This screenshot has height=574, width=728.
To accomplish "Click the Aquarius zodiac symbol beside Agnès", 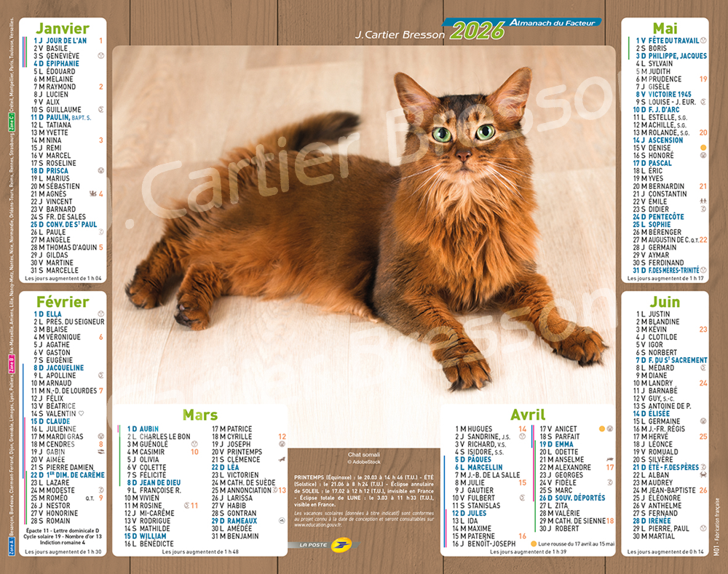I will pyautogui.click(x=92, y=194).
